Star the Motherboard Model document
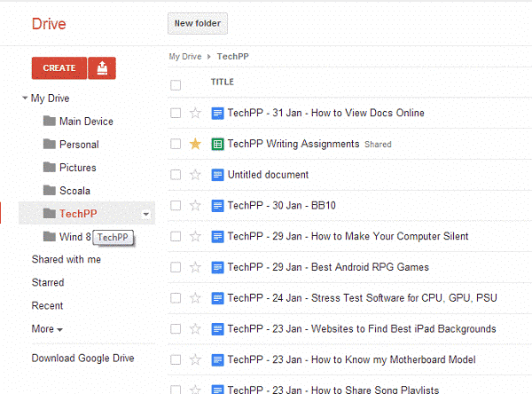This screenshot has width=532, height=394. pos(195,359)
